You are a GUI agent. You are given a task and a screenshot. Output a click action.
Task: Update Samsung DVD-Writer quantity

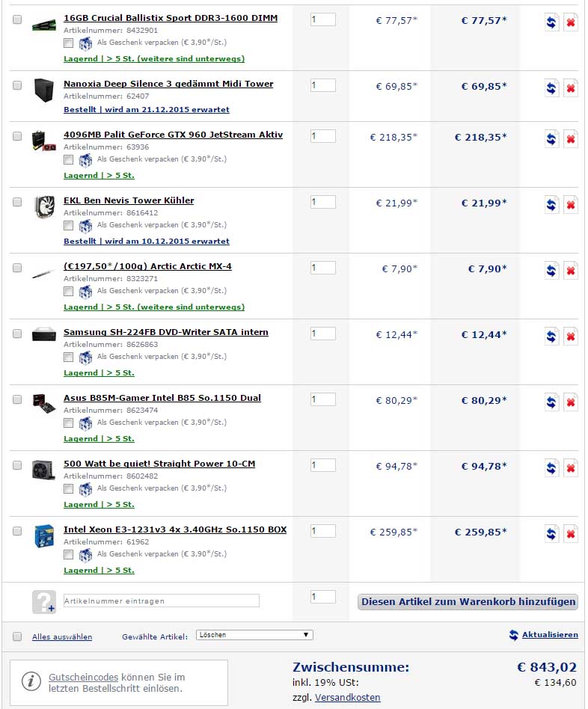[551, 336]
